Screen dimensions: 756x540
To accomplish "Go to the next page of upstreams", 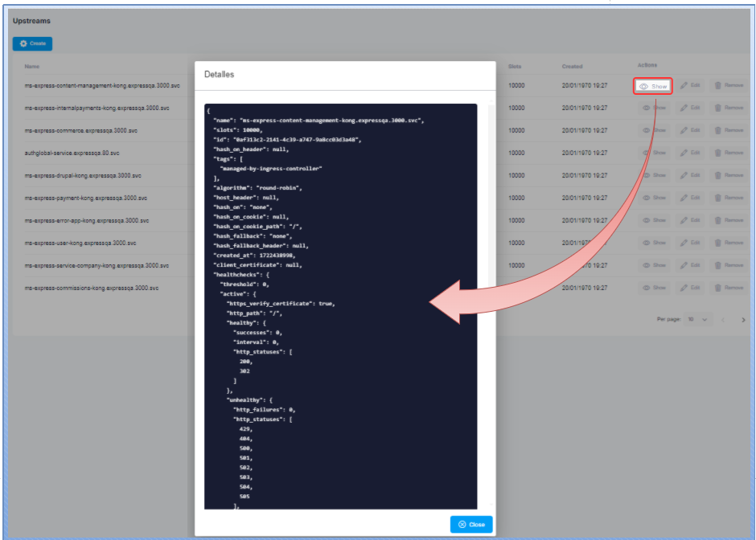I will (743, 320).
